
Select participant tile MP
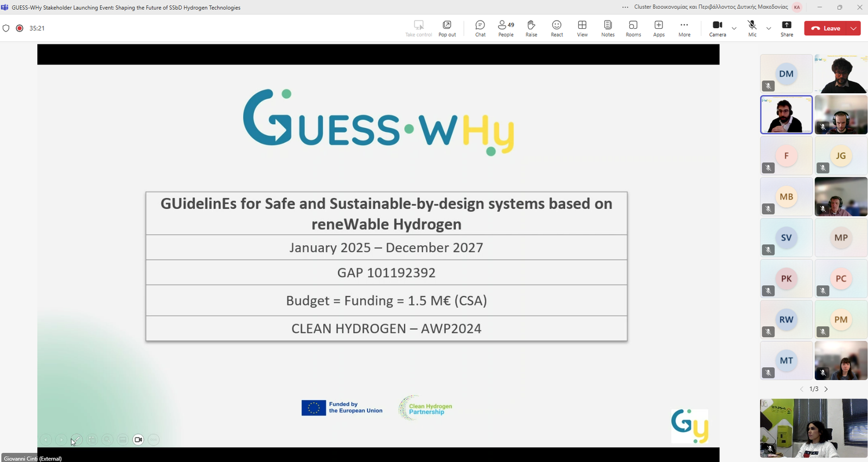(x=841, y=238)
